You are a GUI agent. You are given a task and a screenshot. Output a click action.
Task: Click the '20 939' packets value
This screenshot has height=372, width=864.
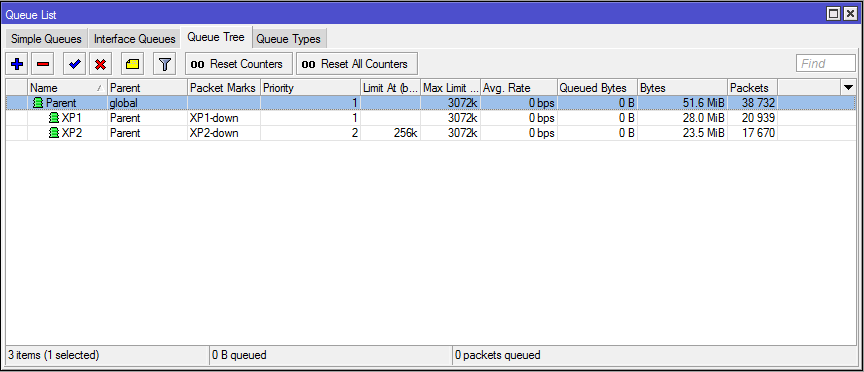pyautogui.click(x=758, y=118)
